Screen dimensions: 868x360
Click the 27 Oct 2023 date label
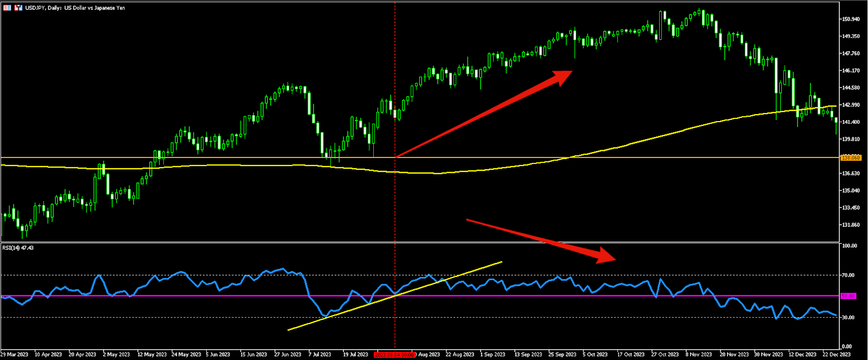(x=665, y=355)
